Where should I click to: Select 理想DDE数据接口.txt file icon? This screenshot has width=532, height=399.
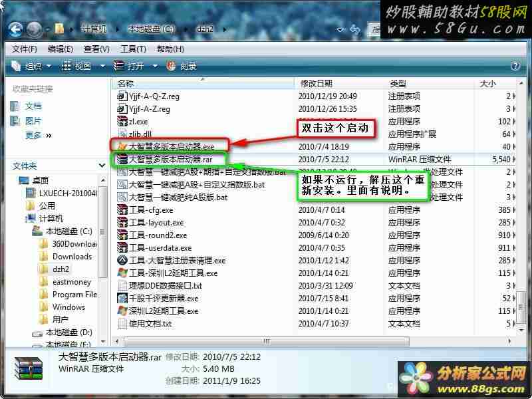[122, 286]
